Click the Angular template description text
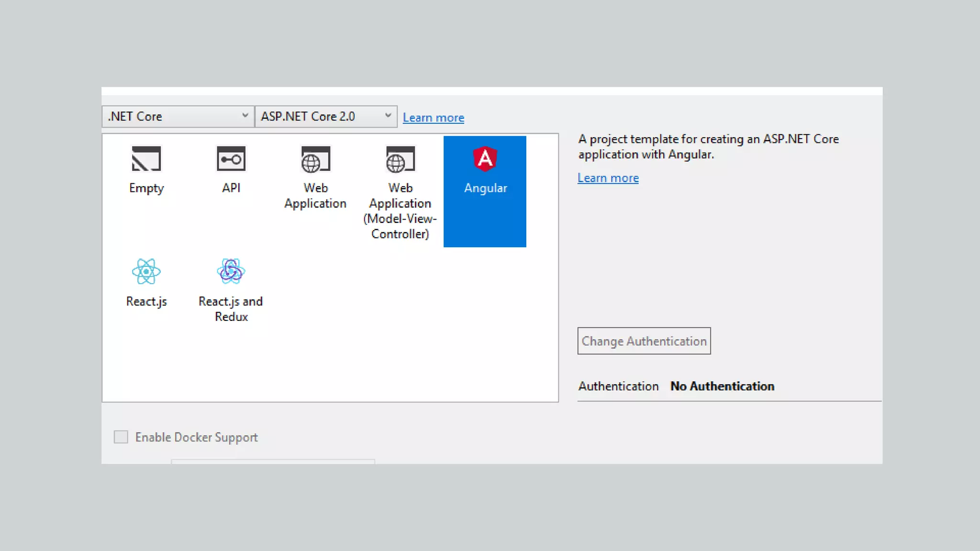 709,146
